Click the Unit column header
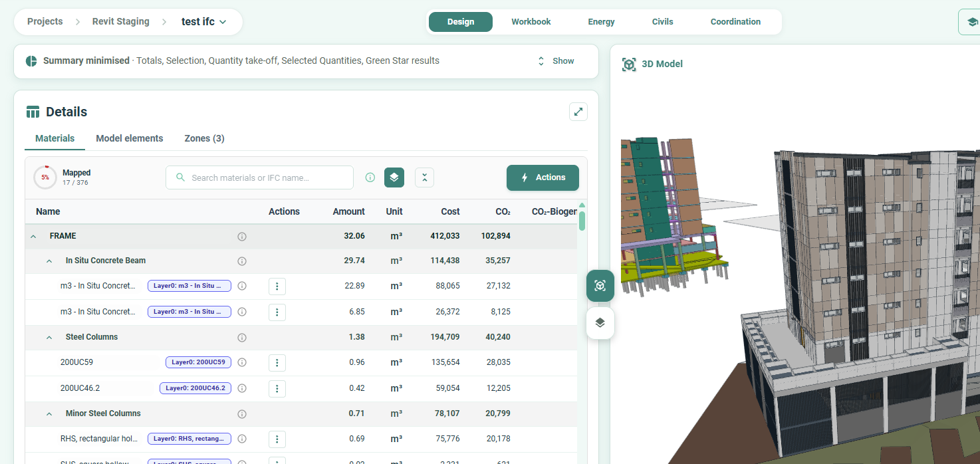This screenshot has width=980, height=464. coord(394,211)
